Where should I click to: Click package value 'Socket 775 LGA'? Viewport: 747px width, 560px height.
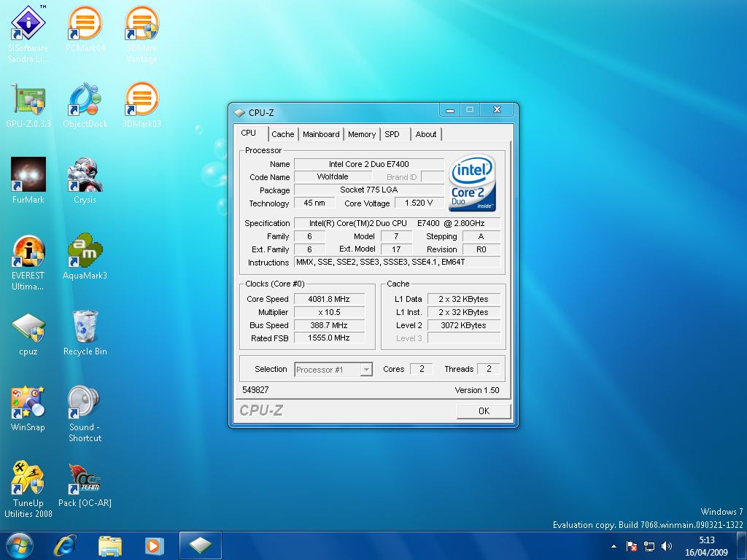[x=368, y=190]
